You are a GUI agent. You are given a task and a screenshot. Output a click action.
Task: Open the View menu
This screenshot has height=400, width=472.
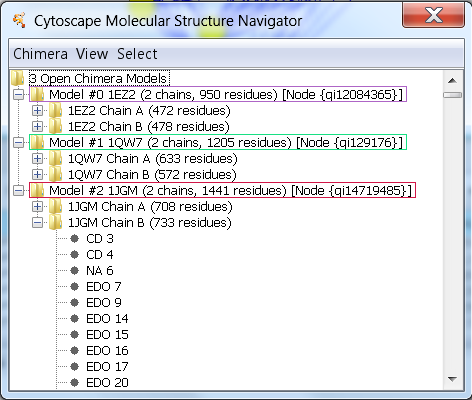[92, 54]
